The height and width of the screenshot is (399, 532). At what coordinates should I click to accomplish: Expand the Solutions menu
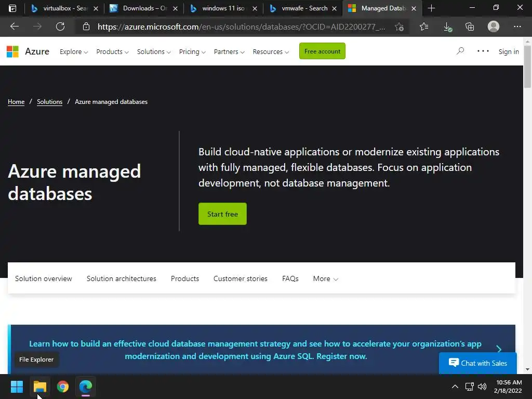[154, 51]
